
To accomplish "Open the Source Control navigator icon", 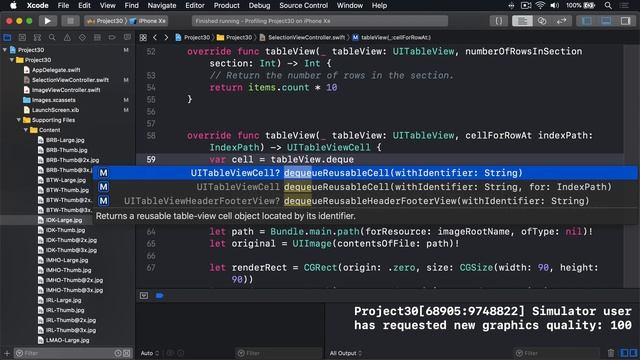I will (x=22, y=38).
